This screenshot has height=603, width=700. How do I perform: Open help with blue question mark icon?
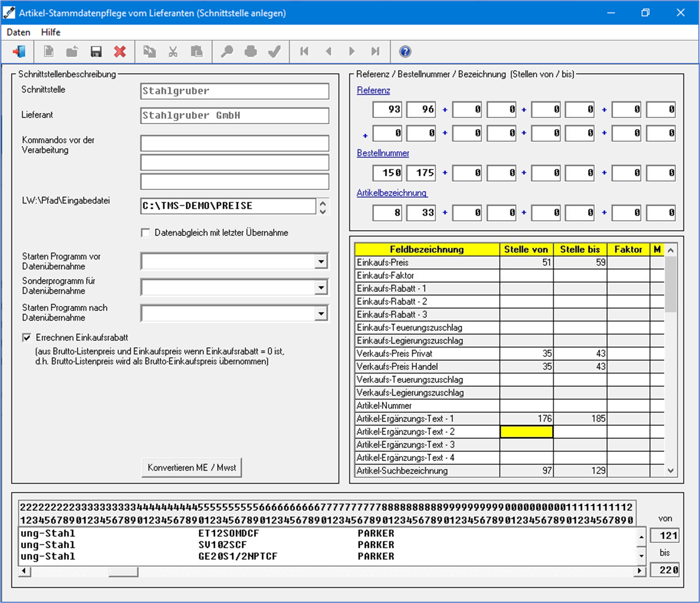405,52
